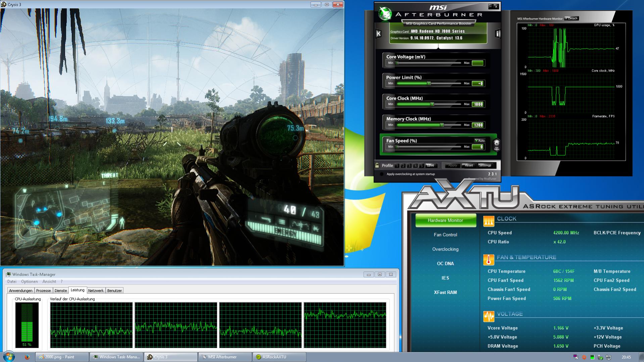Open the Ansicht menu in Task-Manager
644x362 pixels.
[x=49, y=281]
